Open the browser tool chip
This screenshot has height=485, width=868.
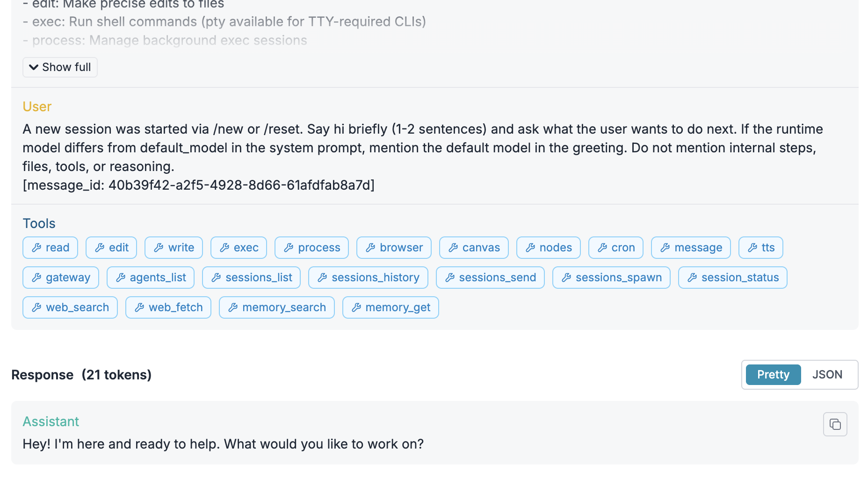pyautogui.click(x=394, y=248)
